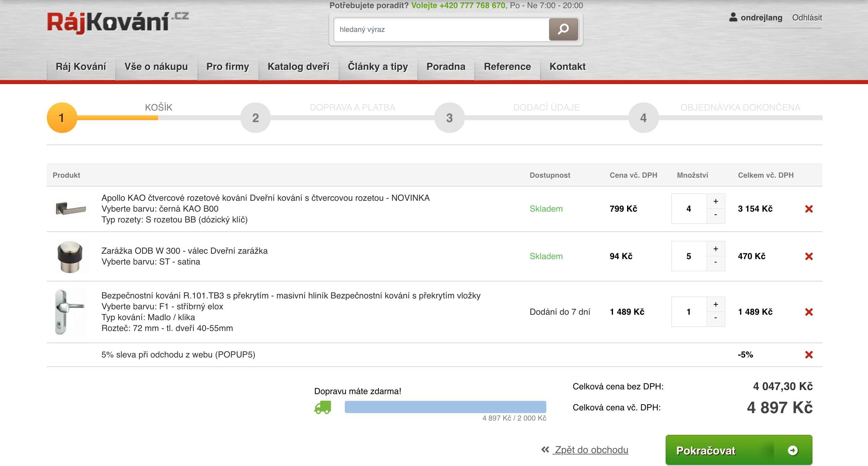868x466 pixels.
Task: Remove Apollo KAO item with red X
Action: 809,209
